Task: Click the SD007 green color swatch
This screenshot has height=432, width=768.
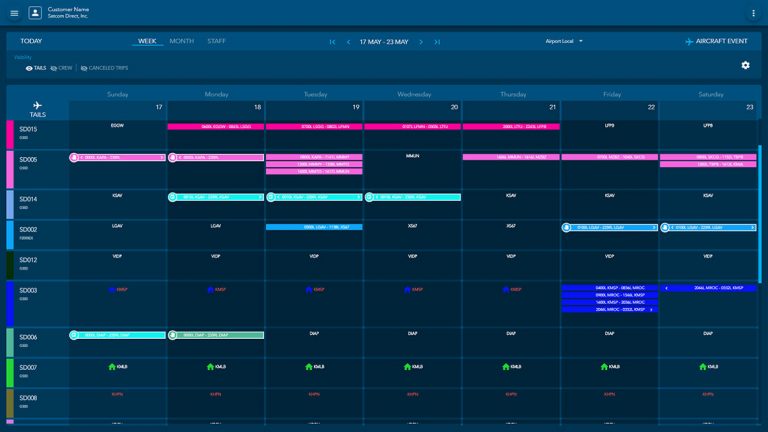Action: pos(10,373)
